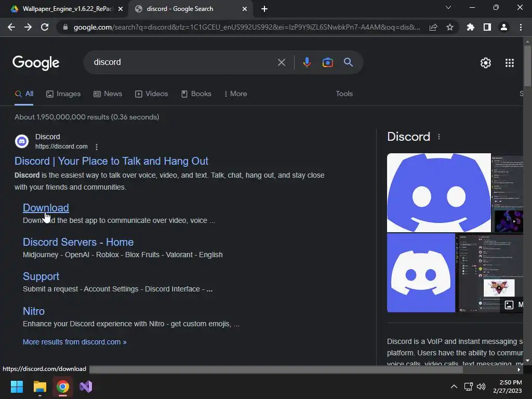Open Google quick settings gear

[486, 63]
